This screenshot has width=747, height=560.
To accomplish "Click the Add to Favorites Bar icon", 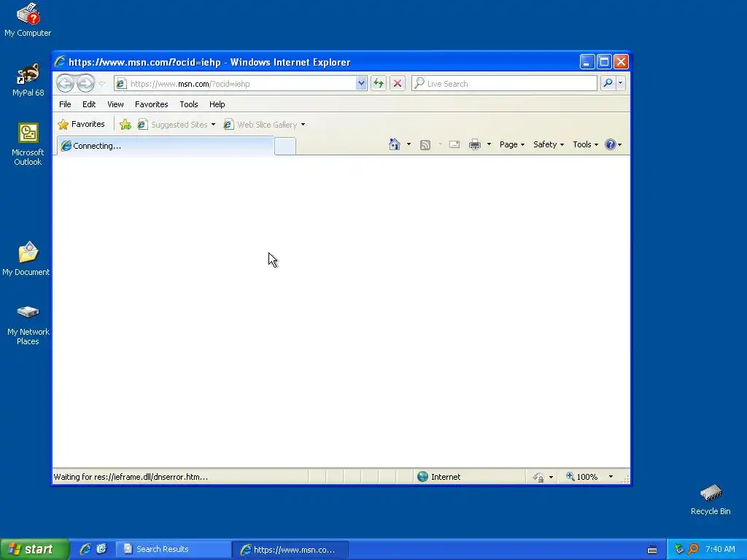I will point(125,125).
